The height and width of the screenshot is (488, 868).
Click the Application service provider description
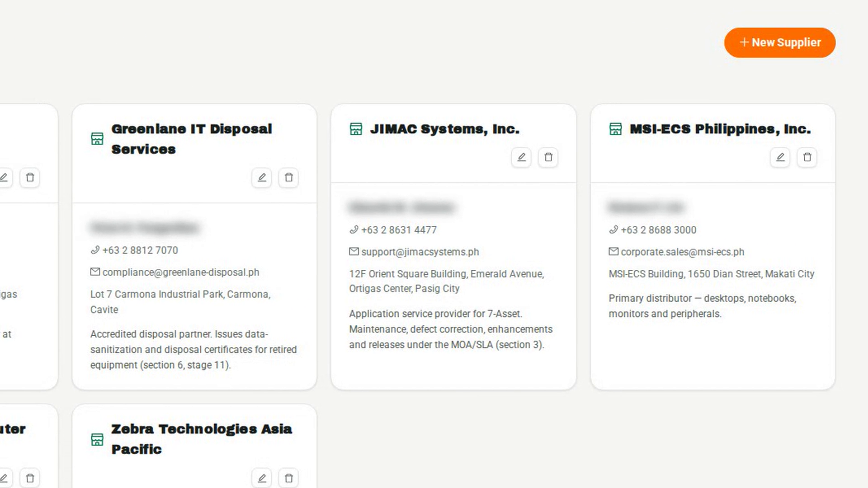pyautogui.click(x=451, y=329)
